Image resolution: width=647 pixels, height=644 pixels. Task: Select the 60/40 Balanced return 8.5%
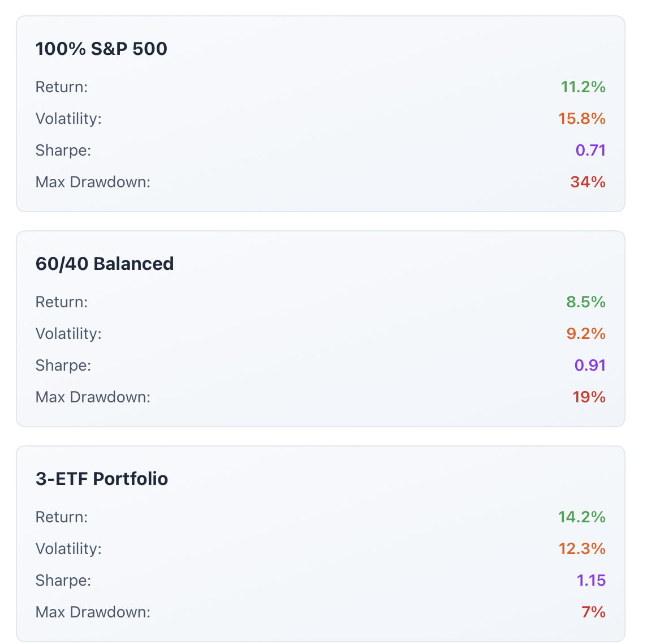(586, 302)
